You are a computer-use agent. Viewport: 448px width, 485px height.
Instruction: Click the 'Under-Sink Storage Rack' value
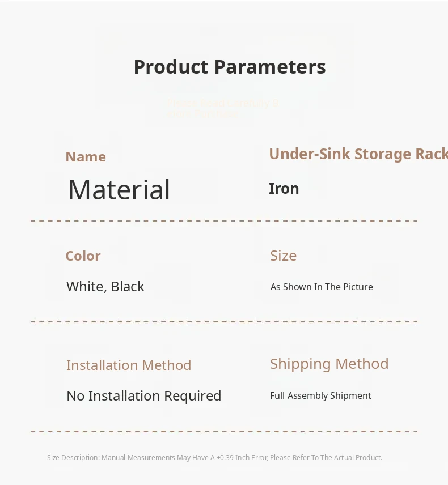point(358,154)
